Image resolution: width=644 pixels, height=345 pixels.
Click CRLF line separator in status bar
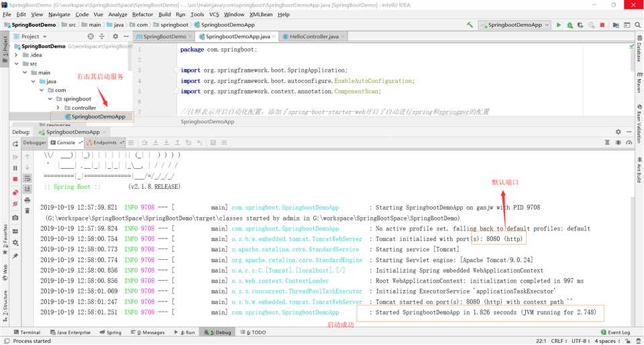(x=559, y=341)
